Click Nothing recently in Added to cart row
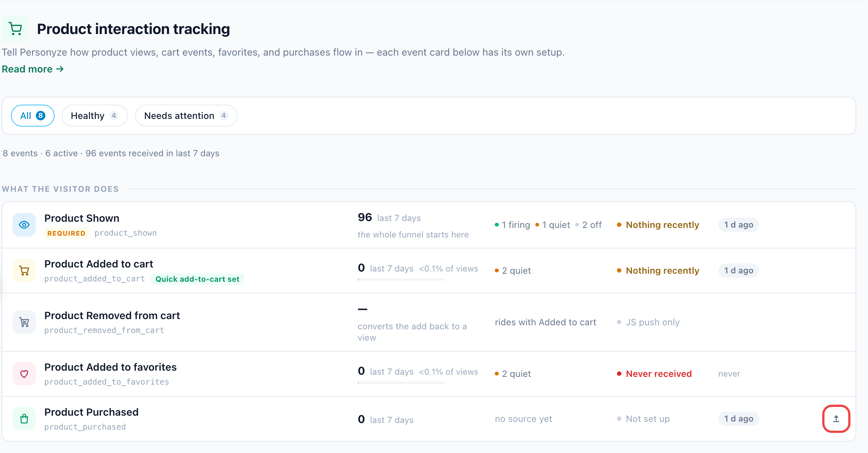 [x=658, y=270]
